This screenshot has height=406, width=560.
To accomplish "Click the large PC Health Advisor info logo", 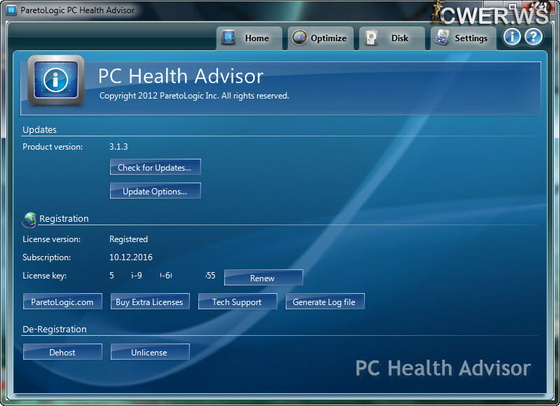I will [56, 80].
